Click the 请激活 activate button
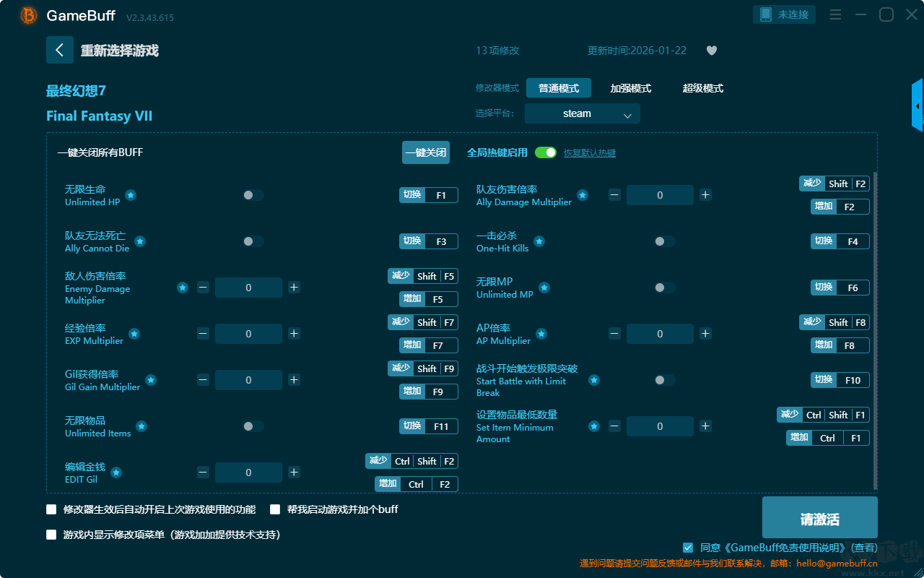The width and height of the screenshot is (924, 578). (x=820, y=517)
